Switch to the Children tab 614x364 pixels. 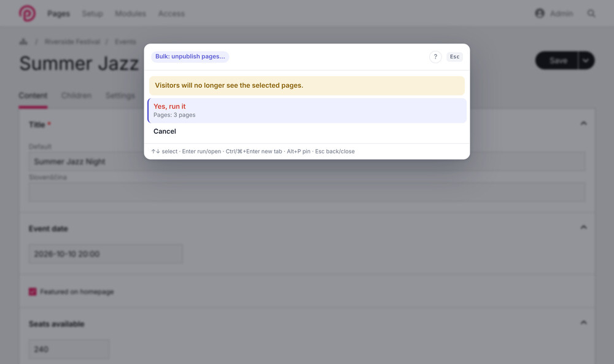[x=76, y=96]
